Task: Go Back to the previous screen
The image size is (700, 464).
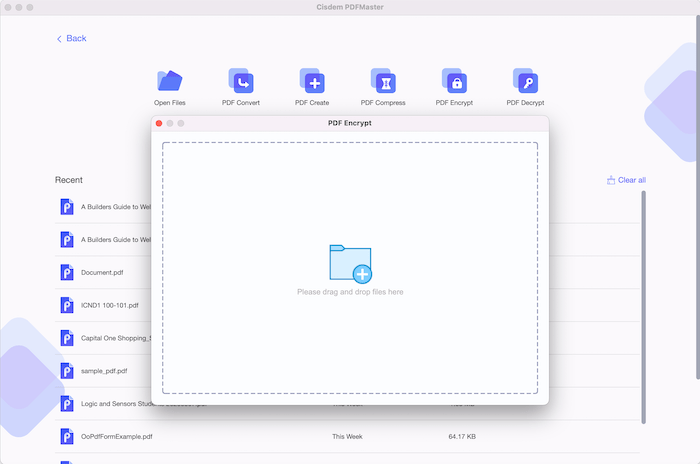Action: click(71, 38)
